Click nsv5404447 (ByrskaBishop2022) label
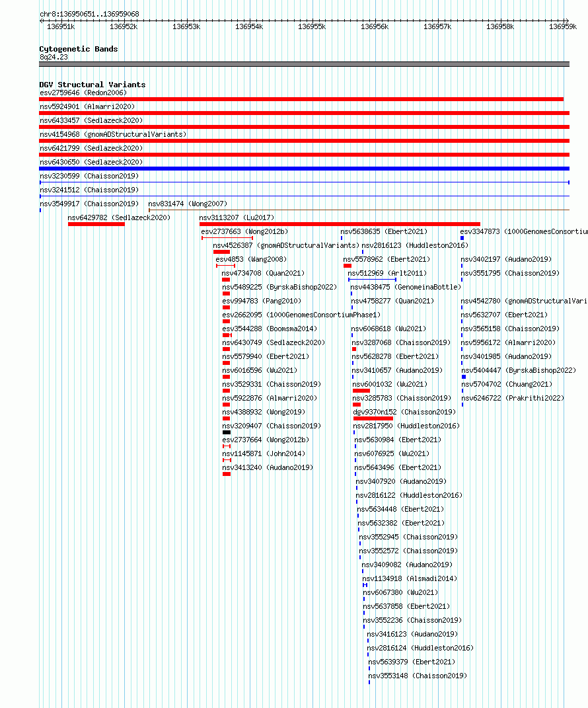Image resolution: width=588 pixels, height=708 pixels. (x=519, y=370)
